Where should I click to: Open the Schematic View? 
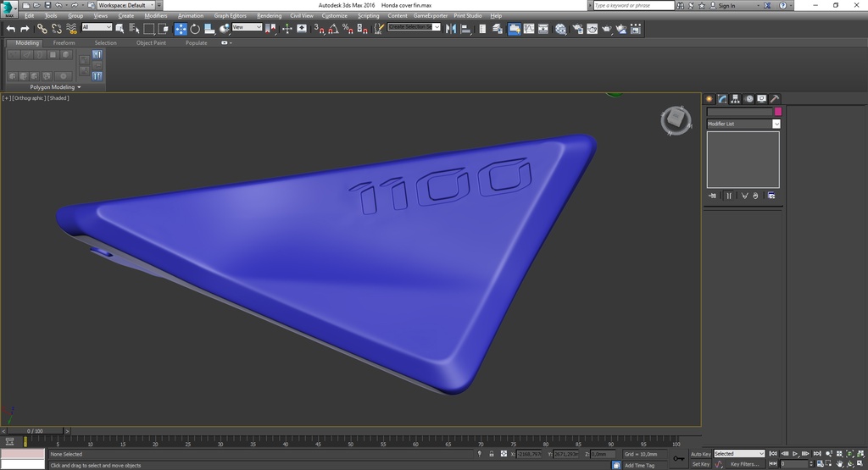[543, 29]
